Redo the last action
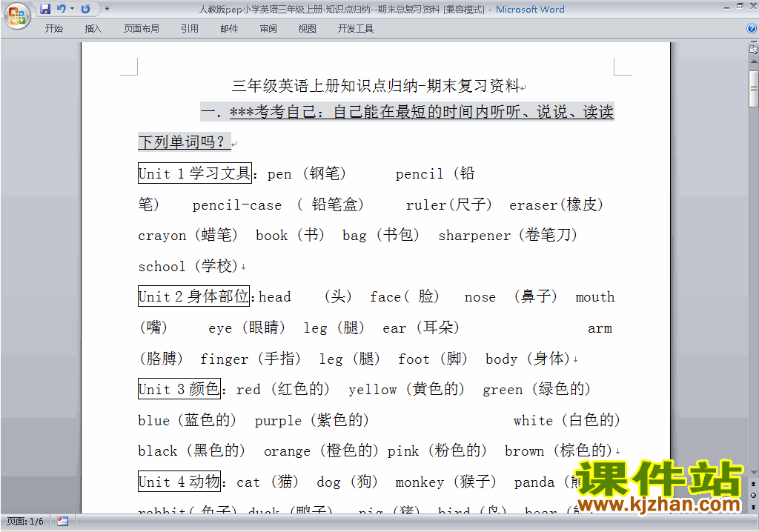Screen dimensions: 759x532 [85, 9]
